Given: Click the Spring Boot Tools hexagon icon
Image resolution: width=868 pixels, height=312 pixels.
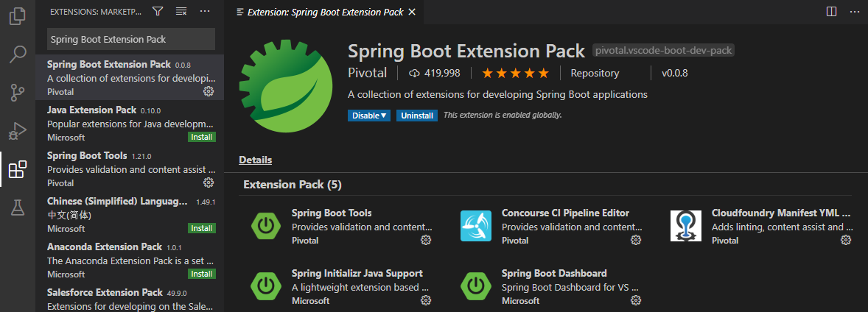Looking at the screenshot, I should click(x=266, y=226).
